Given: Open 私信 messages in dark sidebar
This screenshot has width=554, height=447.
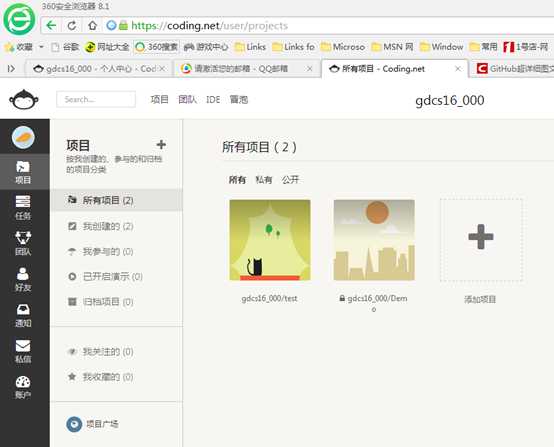Looking at the screenshot, I should (23, 351).
